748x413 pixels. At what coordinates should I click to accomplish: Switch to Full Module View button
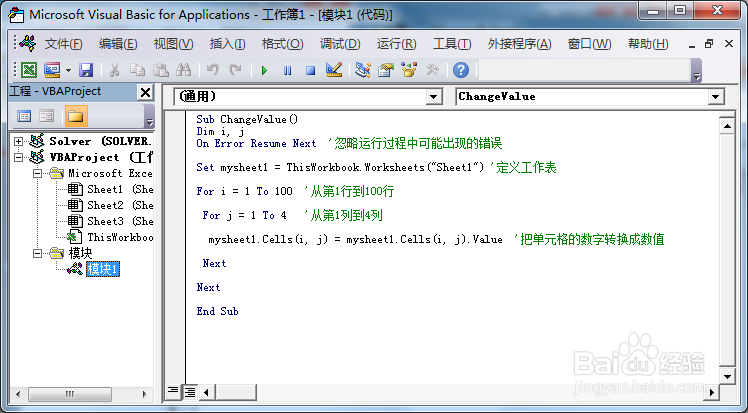coord(190,392)
